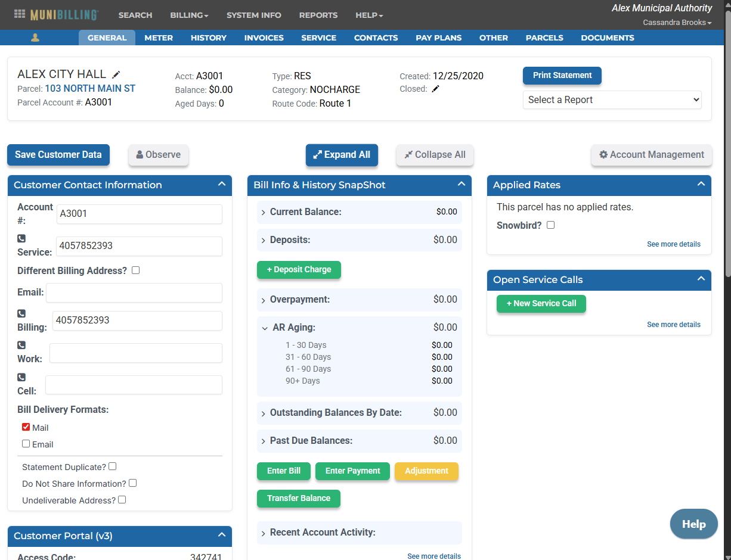
Task: Enable the Snowbird checkbox
Action: (x=550, y=225)
